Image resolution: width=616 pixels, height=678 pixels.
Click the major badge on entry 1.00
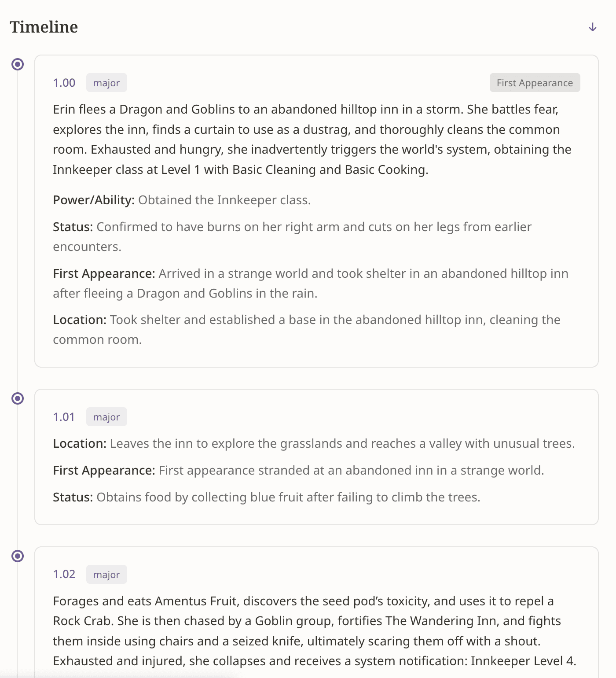(106, 82)
